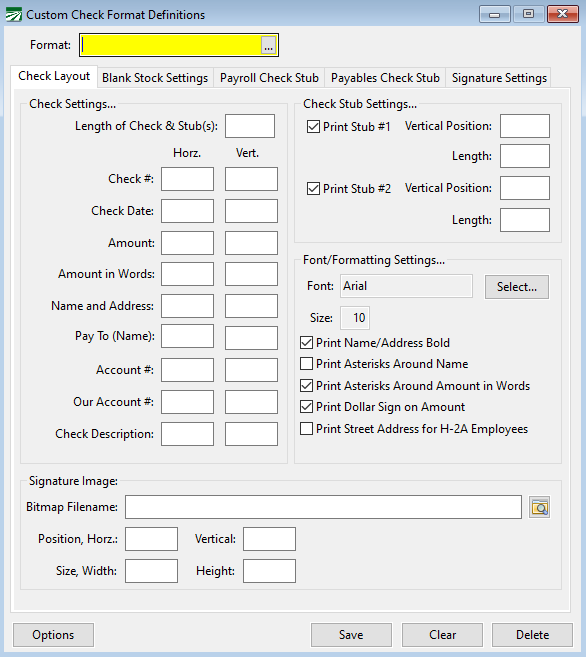586x657 pixels.
Task: Minimize the Custom Check Format Definitions window
Action: (495, 15)
